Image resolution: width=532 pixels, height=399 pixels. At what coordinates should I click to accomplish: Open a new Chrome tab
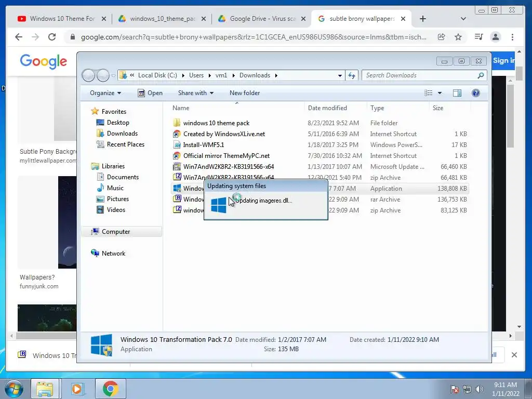423,19
